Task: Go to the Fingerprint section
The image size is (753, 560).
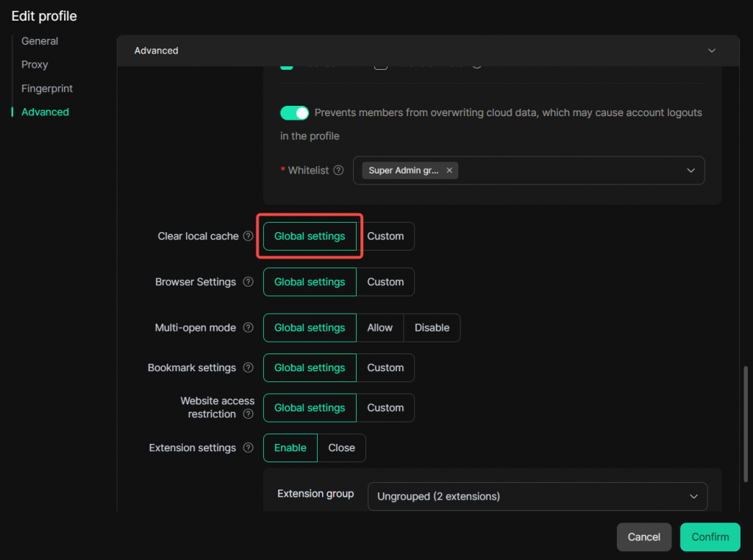Action: (x=47, y=88)
